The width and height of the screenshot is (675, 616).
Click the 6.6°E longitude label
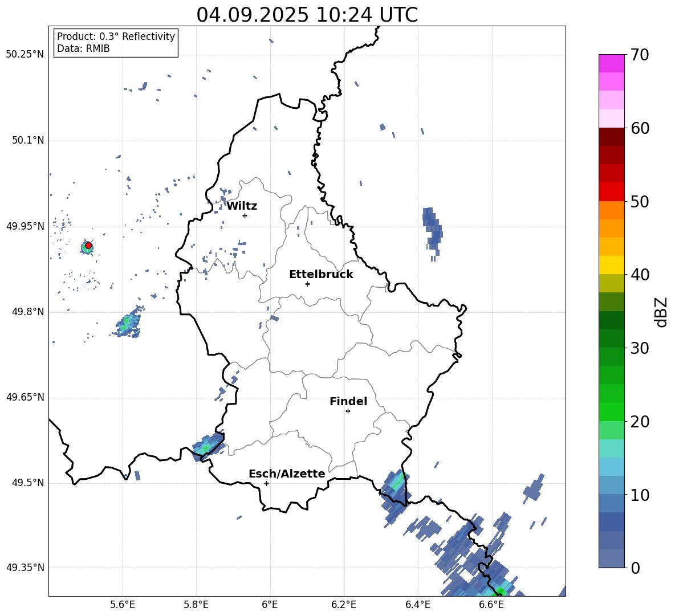tap(491, 605)
